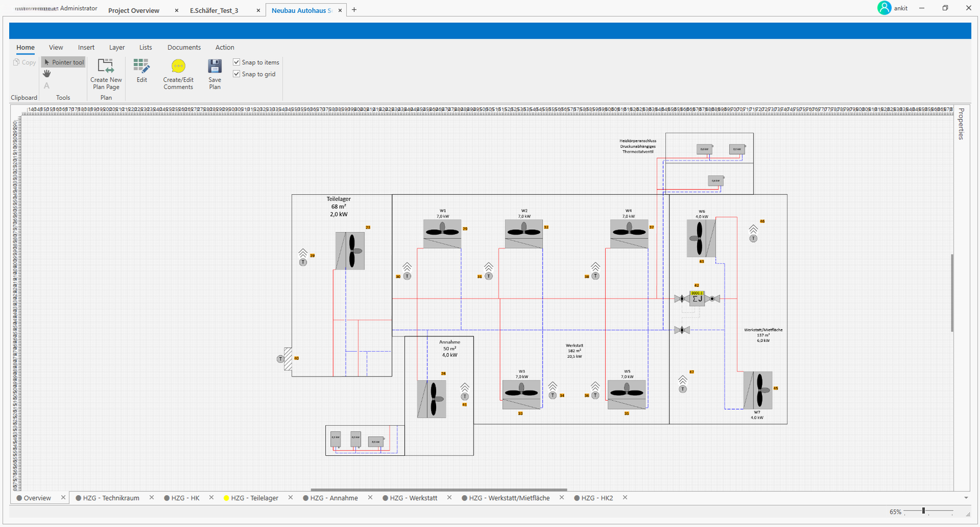Click the user account avatar icon
Screen dimensions: 980x527
click(x=884, y=8)
